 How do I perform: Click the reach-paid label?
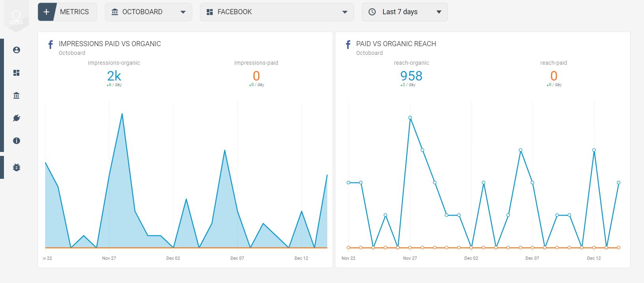(554, 63)
